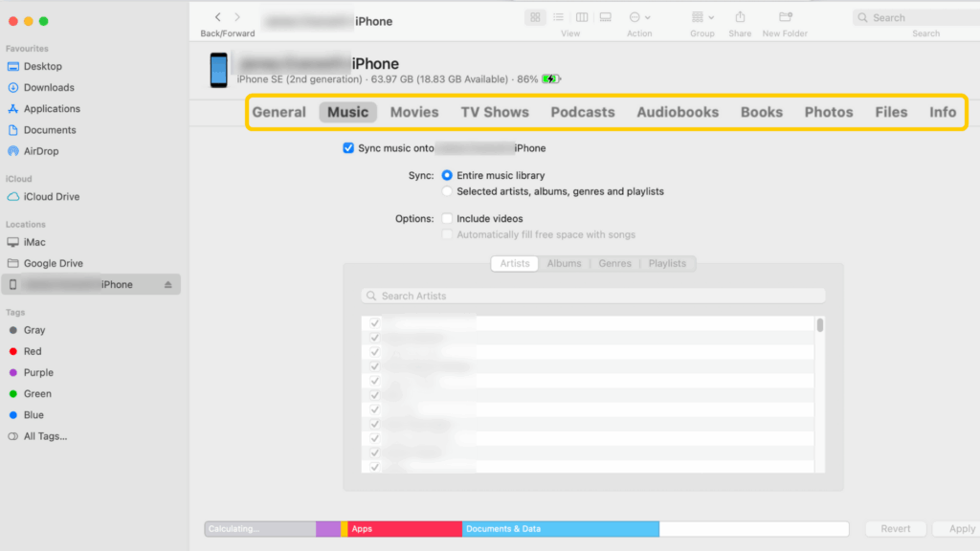Screen dimensions: 980x551
Task: Switch to gallery view
Action: point(604,16)
